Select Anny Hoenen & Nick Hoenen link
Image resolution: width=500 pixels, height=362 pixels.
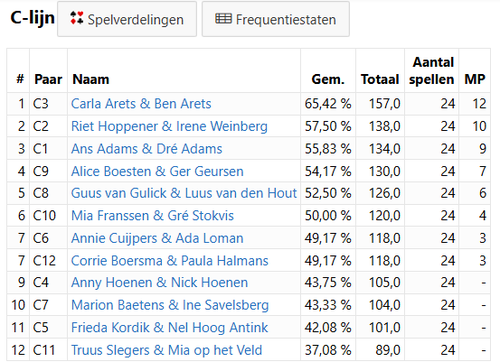(x=160, y=282)
